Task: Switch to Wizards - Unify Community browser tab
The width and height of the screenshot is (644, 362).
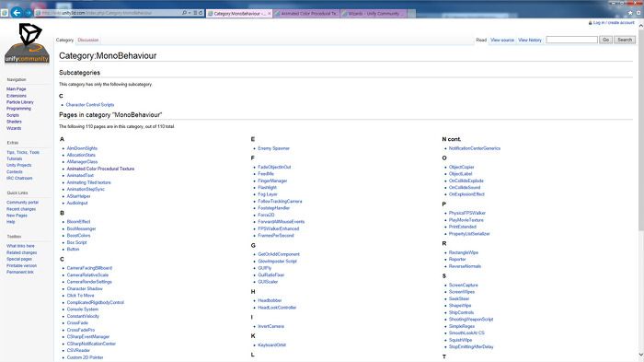Action: pyautogui.click(x=373, y=14)
